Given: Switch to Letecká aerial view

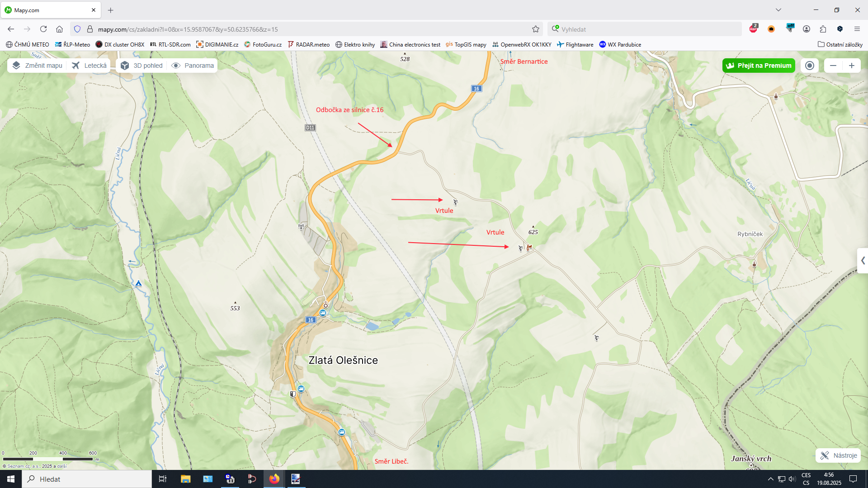Looking at the screenshot, I should point(90,66).
